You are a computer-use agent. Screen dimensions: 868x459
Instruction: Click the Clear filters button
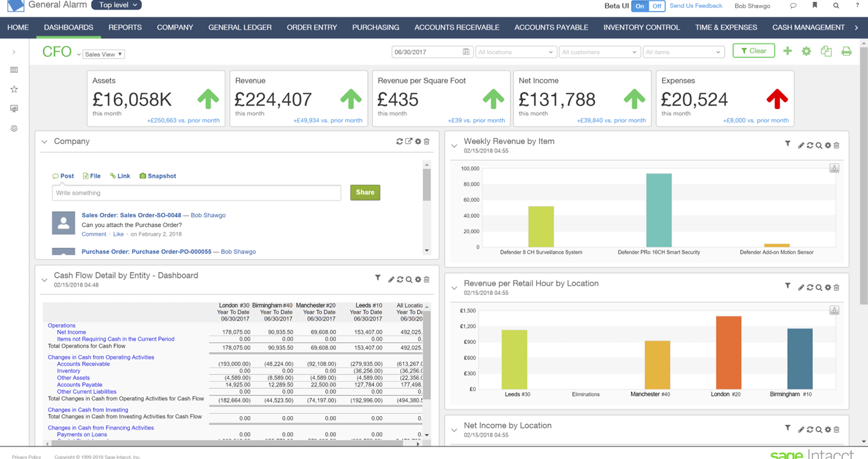click(x=754, y=51)
